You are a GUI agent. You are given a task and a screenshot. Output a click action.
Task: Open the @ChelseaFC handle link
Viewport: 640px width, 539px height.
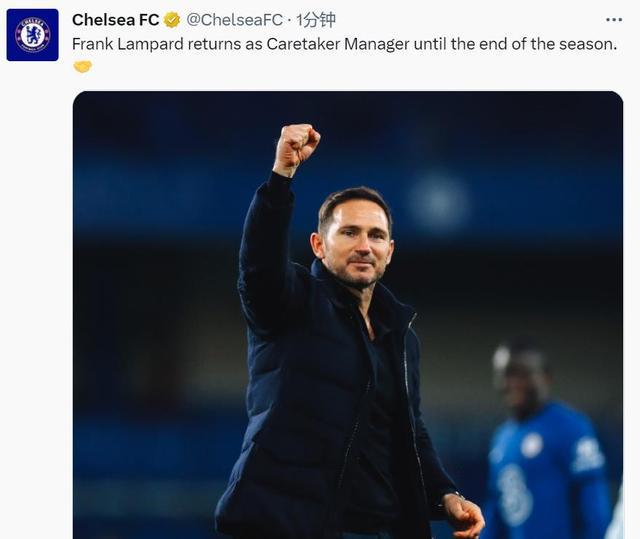tap(234, 20)
